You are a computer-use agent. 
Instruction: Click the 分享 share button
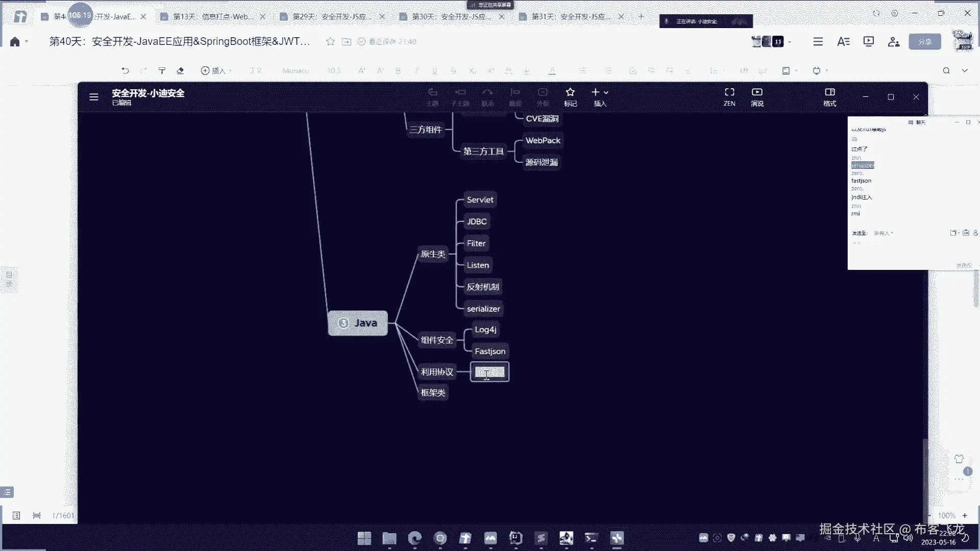[924, 42]
